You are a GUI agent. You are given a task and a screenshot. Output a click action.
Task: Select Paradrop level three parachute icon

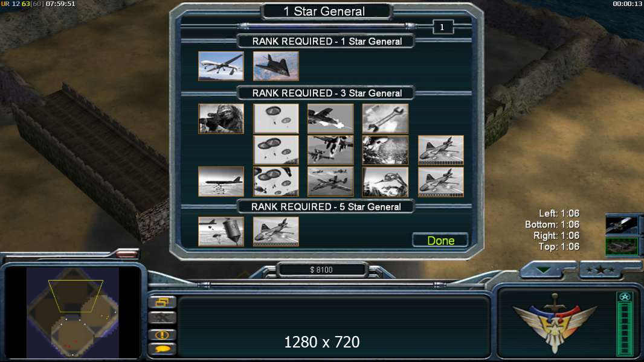point(276,182)
